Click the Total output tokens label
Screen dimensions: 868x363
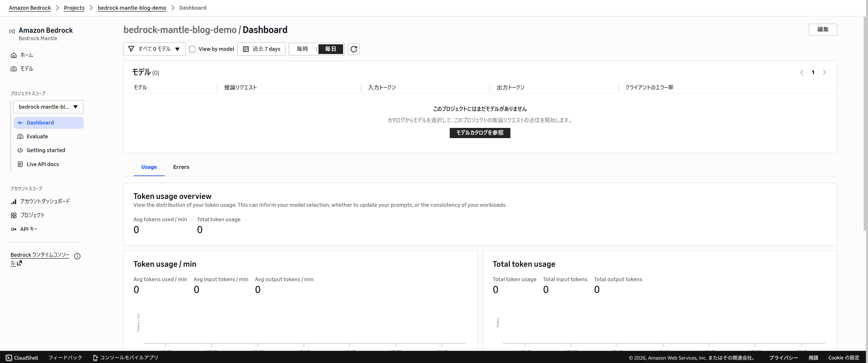tap(618, 279)
